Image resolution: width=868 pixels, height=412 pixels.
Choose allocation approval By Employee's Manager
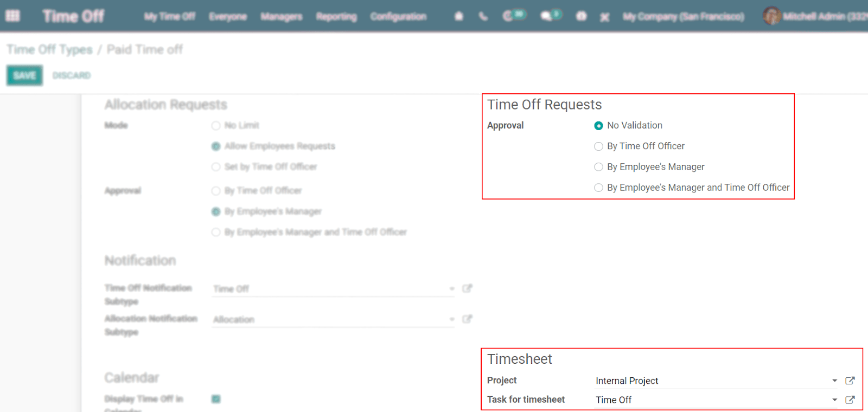pyautogui.click(x=216, y=211)
